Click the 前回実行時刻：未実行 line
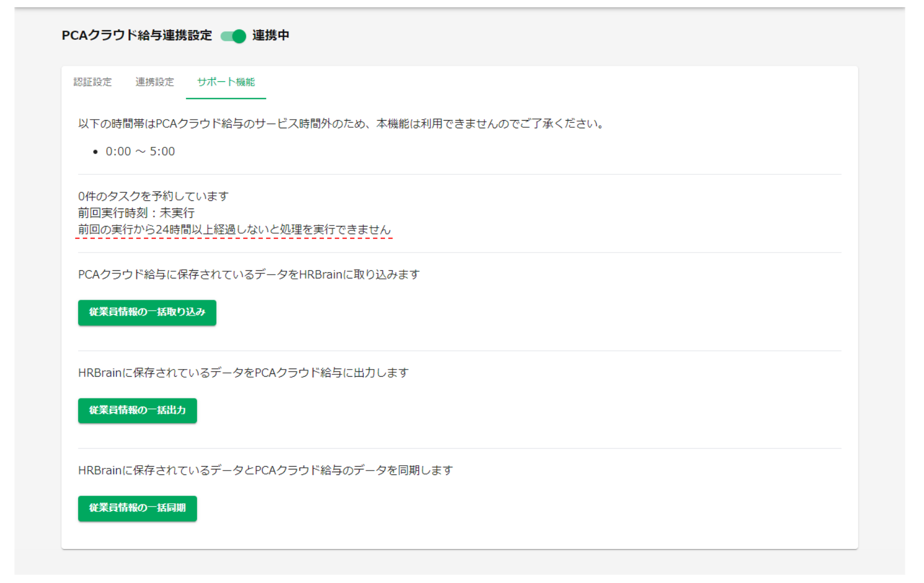 tap(136, 213)
